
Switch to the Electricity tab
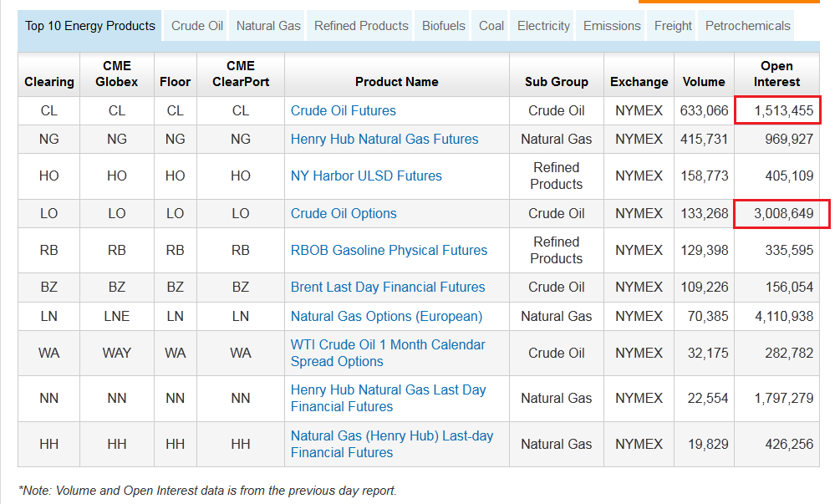[x=543, y=26]
